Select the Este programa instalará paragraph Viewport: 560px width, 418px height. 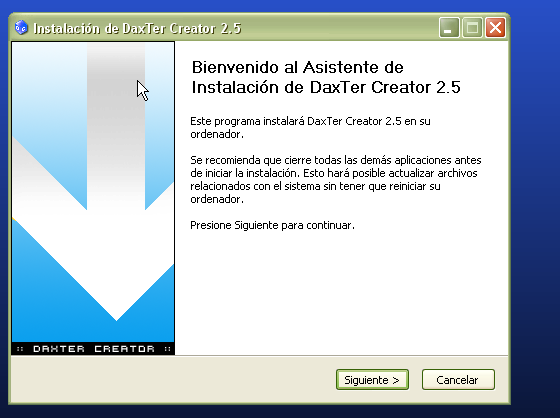(310, 128)
